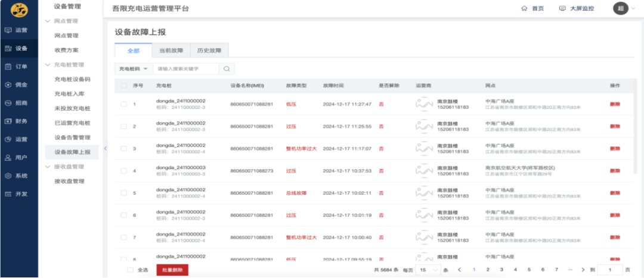Check the checkbox for row 7

click(x=123, y=237)
